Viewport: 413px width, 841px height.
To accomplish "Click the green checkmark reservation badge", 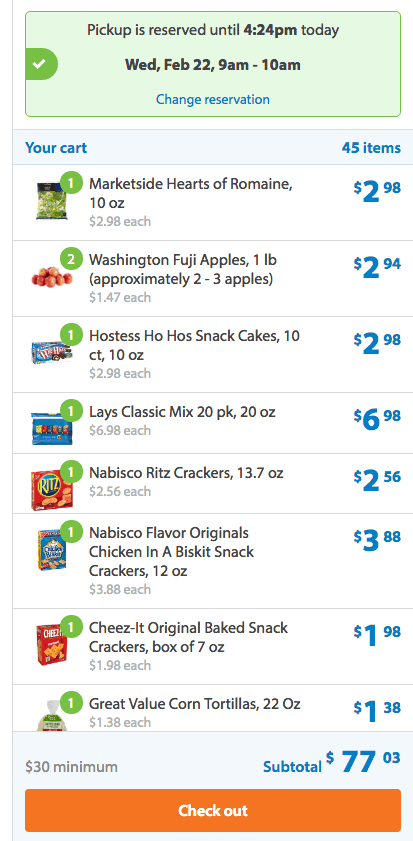I will (41, 64).
